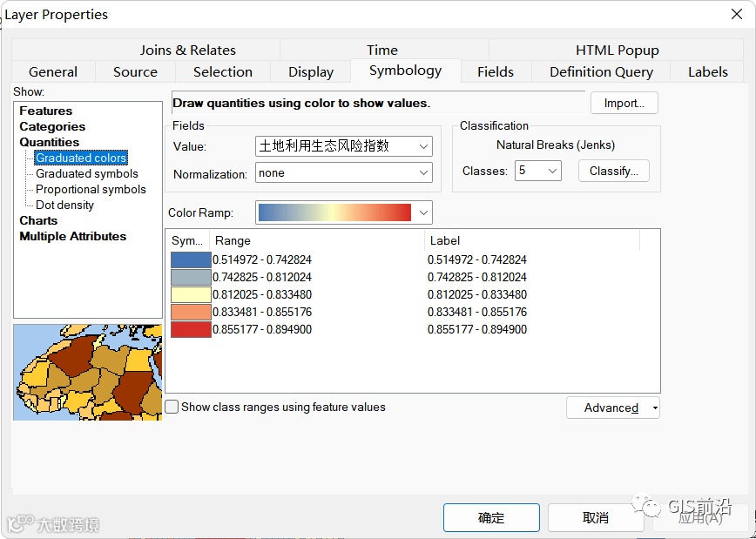Select Features in the Show list

[46, 111]
